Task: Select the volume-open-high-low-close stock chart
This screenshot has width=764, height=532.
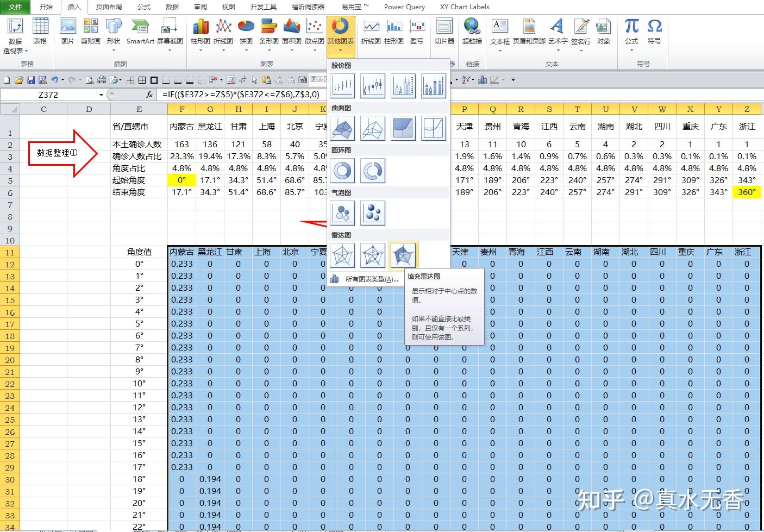Action: (434, 86)
